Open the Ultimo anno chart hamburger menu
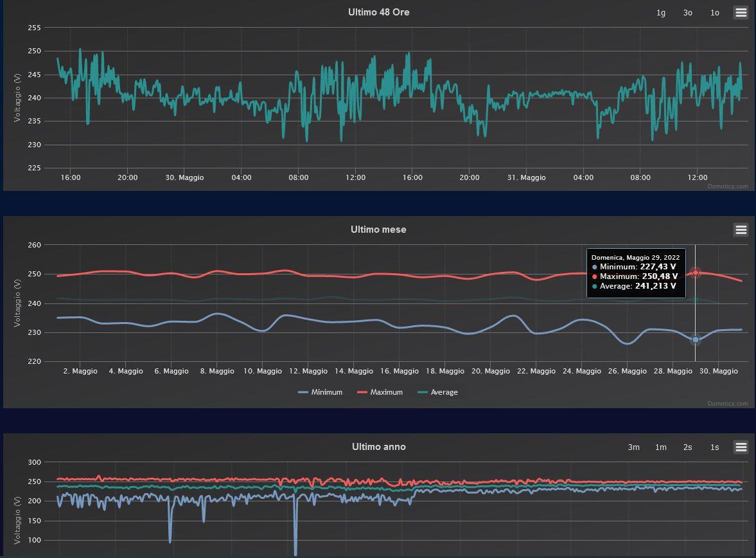This screenshot has height=558, width=756. click(741, 447)
